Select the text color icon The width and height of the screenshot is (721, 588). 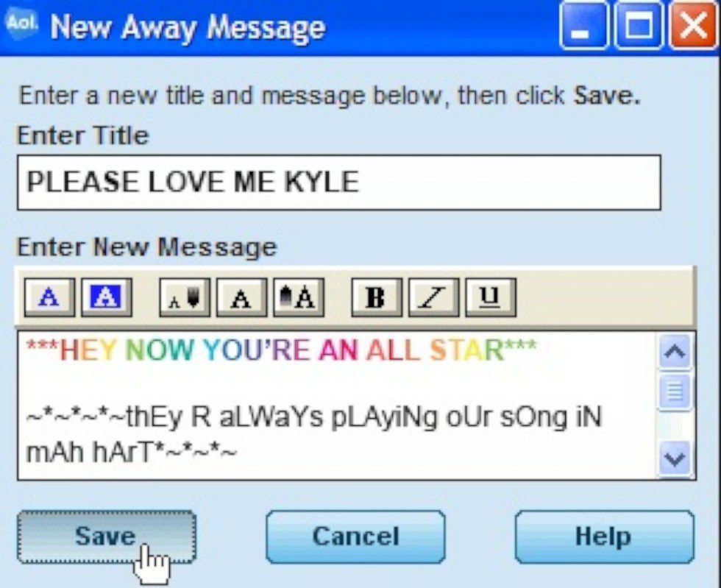[x=50, y=297]
